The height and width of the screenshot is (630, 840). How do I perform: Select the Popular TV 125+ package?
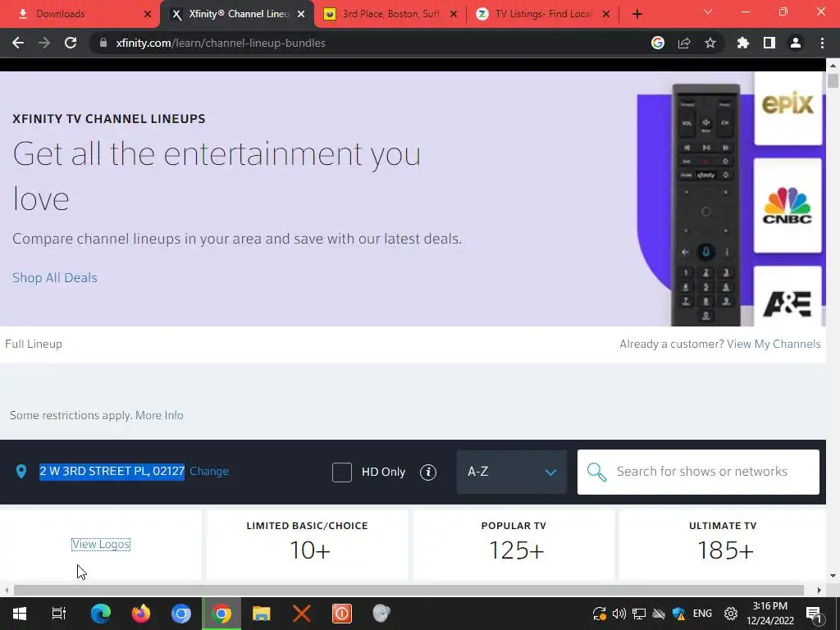514,545
